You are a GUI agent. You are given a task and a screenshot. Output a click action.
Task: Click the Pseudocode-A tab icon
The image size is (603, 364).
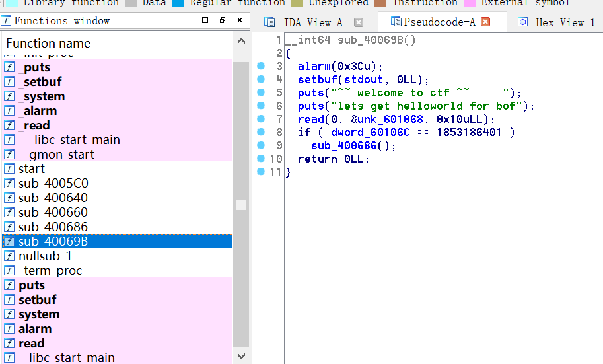(396, 22)
